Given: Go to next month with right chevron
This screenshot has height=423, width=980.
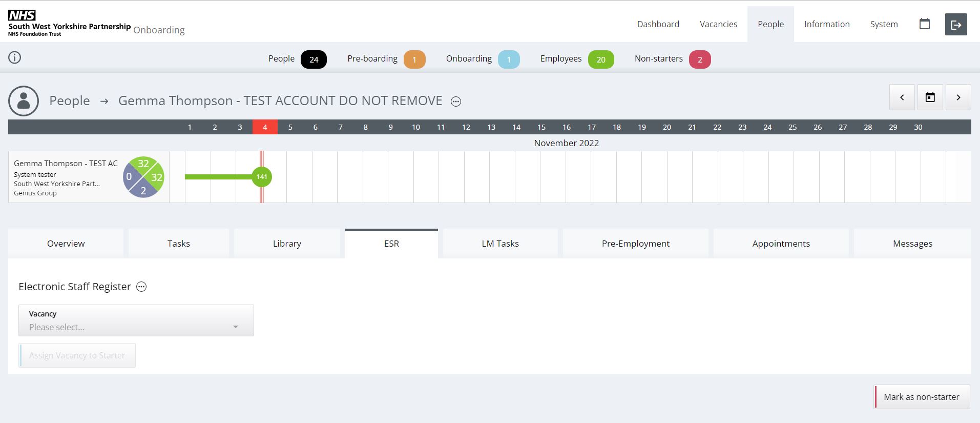Looking at the screenshot, I should (958, 97).
